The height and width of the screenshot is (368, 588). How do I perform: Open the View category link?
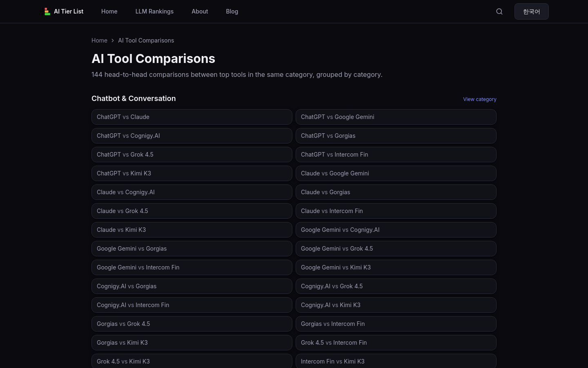(x=480, y=99)
